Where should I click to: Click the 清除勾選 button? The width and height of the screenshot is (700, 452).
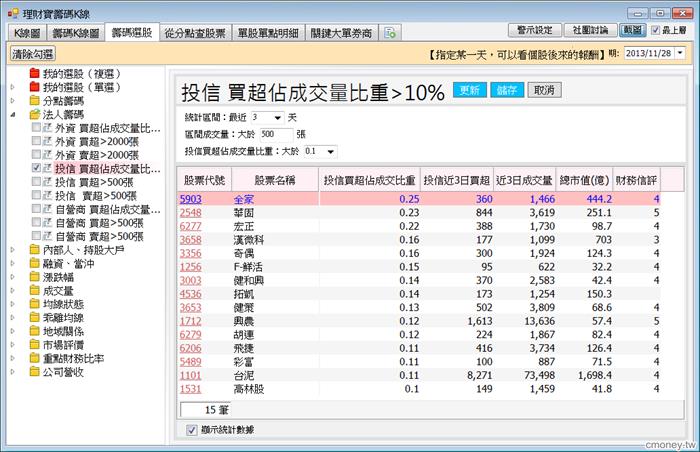point(32,54)
